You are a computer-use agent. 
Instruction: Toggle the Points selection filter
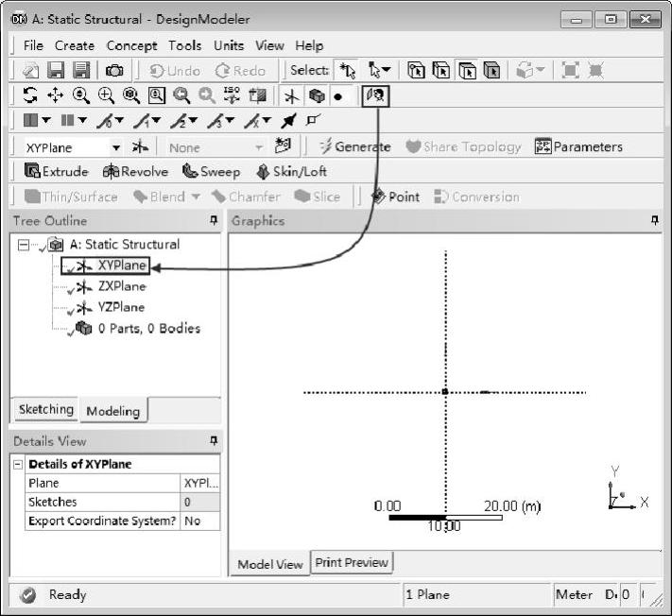[x=416, y=70]
